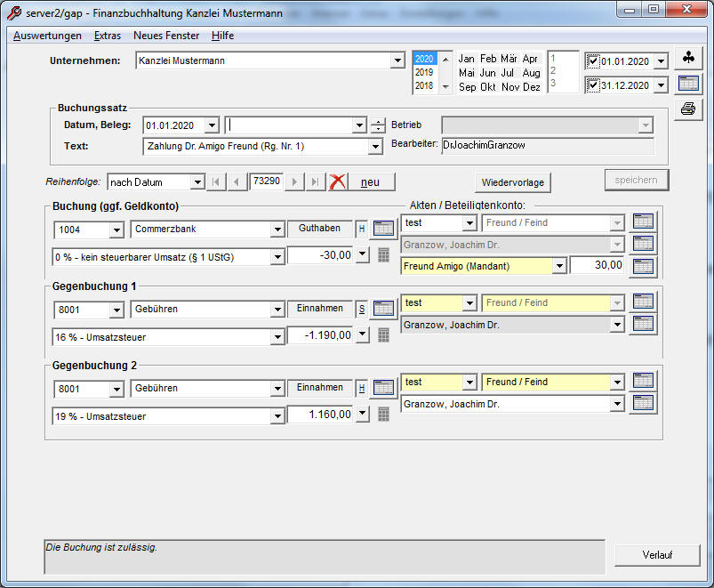Click the Bearbeiter DrJoachimGranzow field

pyautogui.click(x=548, y=145)
